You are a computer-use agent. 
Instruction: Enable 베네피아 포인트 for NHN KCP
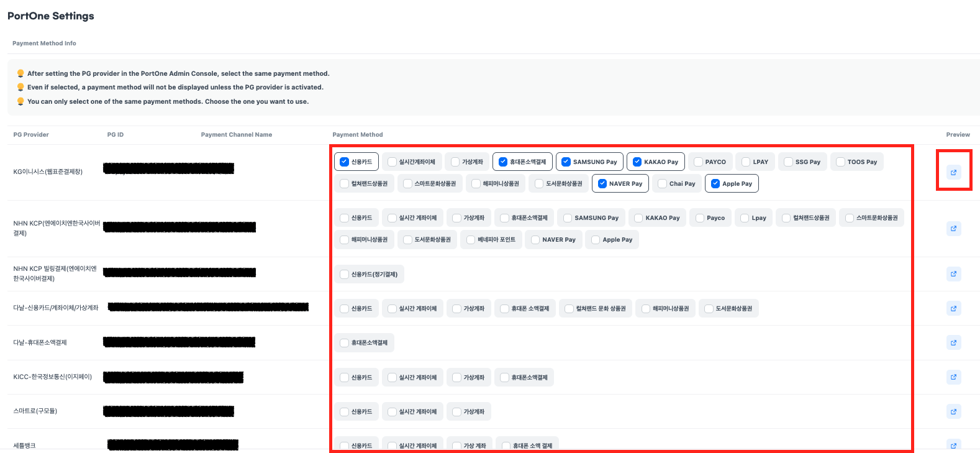tap(471, 240)
